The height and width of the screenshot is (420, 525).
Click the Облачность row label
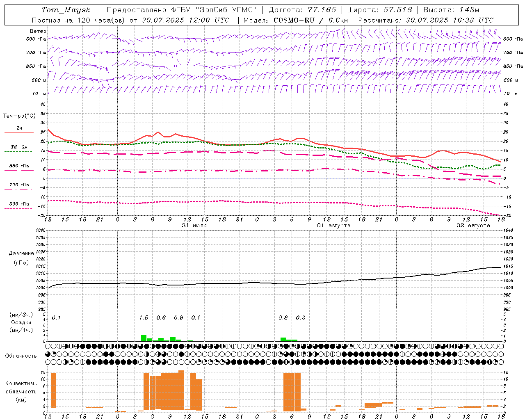click(21, 356)
